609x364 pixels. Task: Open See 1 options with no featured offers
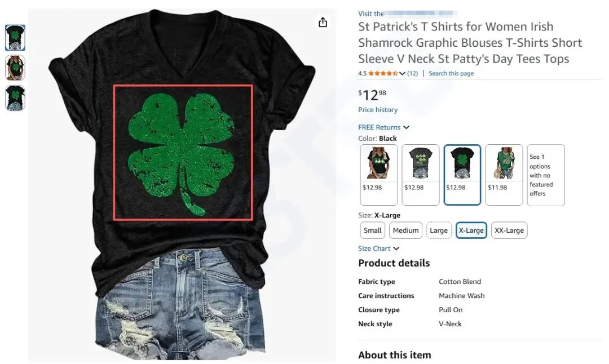[546, 175]
